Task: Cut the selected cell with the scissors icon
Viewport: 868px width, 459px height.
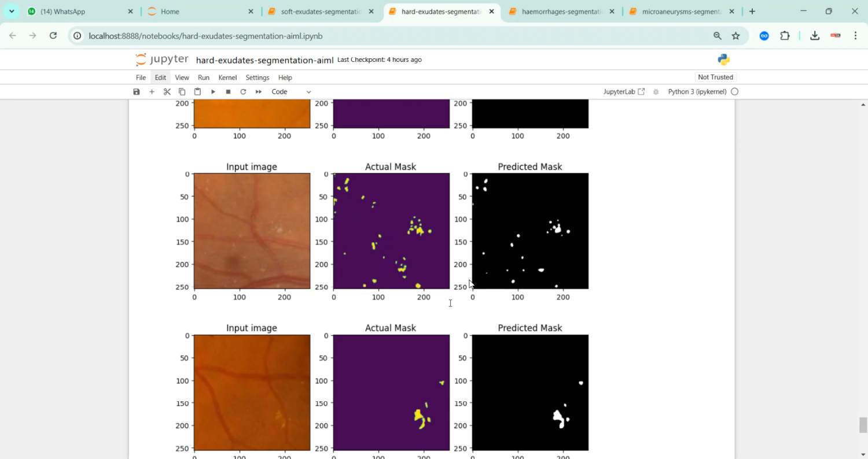Action: pyautogui.click(x=167, y=92)
